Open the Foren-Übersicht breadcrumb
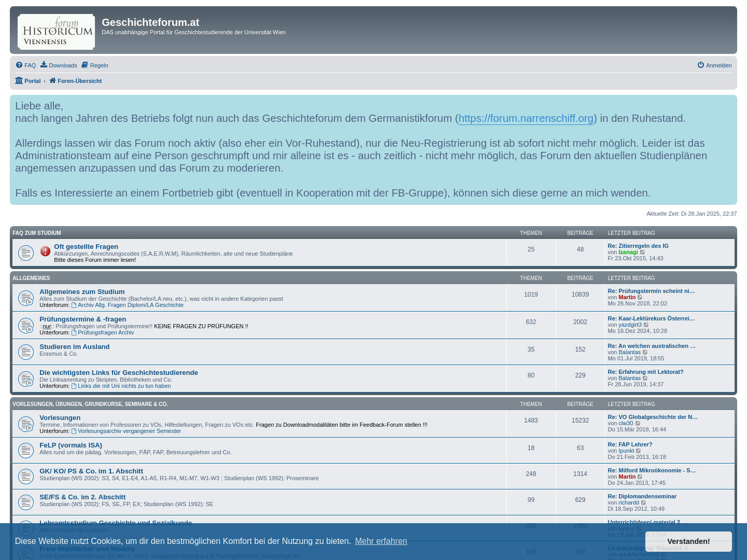Viewport: 747px width, 560px height. tap(75, 81)
